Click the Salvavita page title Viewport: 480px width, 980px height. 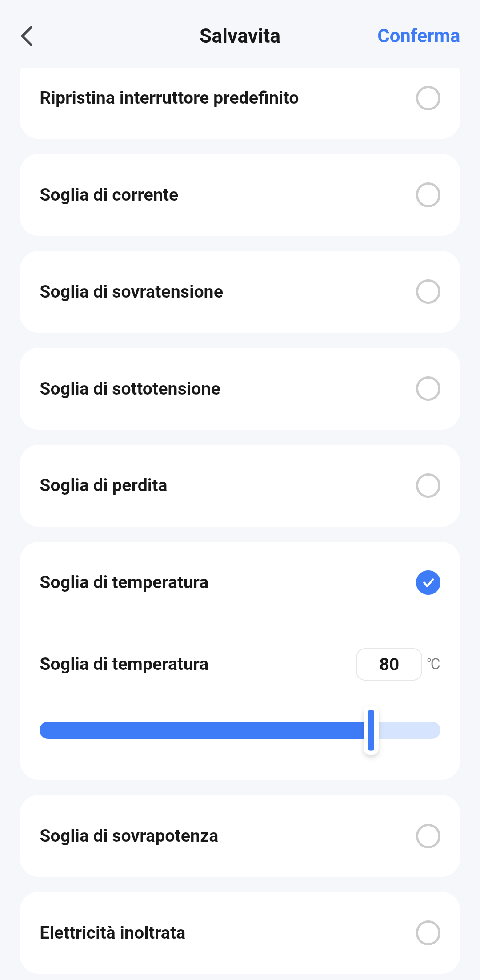coord(240,36)
